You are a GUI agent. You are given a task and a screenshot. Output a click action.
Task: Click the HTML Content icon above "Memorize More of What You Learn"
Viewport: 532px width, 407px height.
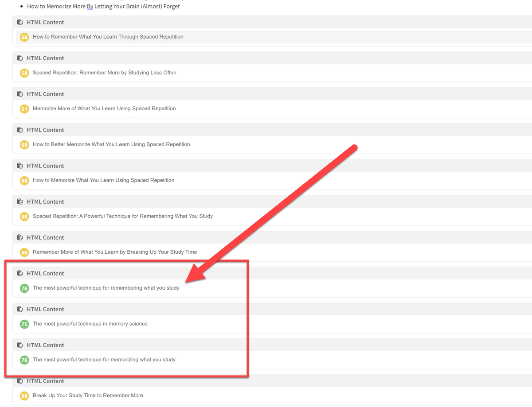[20, 94]
